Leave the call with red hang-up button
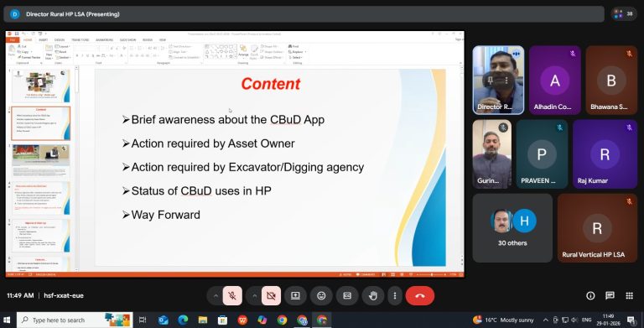 click(420, 295)
